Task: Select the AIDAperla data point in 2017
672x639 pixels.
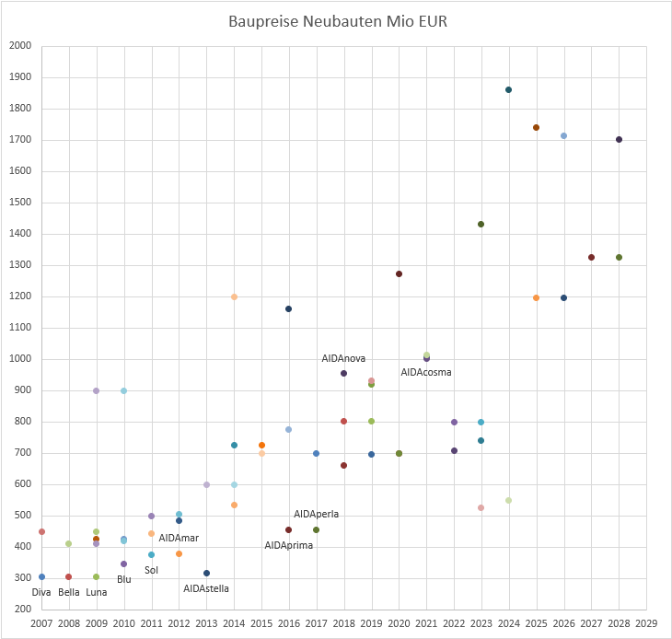Action: 316,529
